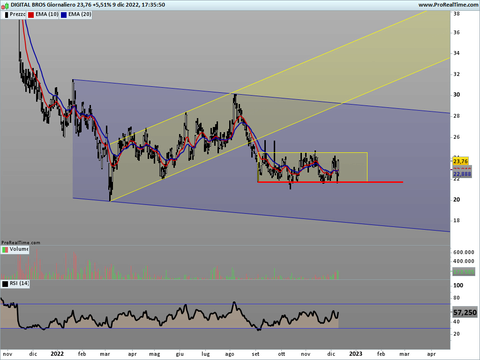This screenshot has height=360, width=480.
Task: Click the green volume value tag
Action: 463,272
